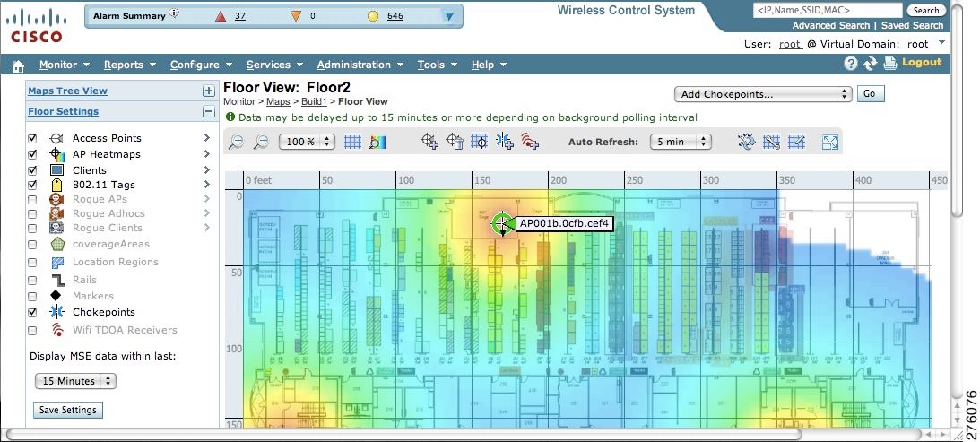Uncheck the 802.11 Tags checkbox
Viewport: 980px width, 442px height.
click(32, 185)
